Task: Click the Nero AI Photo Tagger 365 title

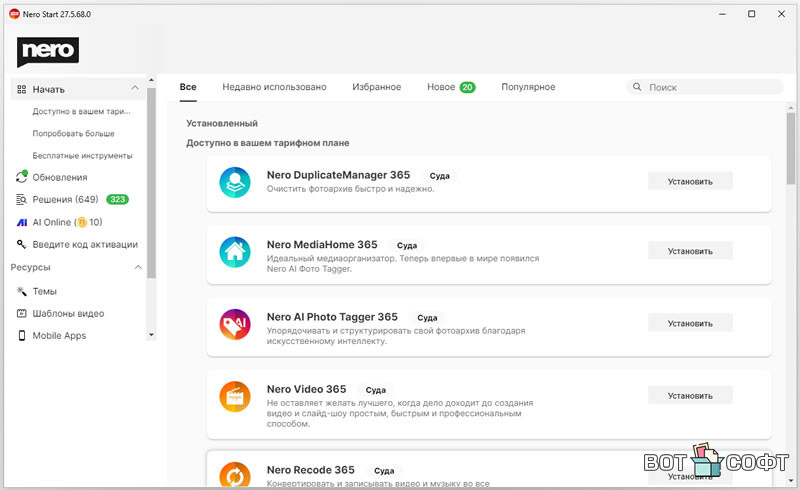Action: point(332,317)
